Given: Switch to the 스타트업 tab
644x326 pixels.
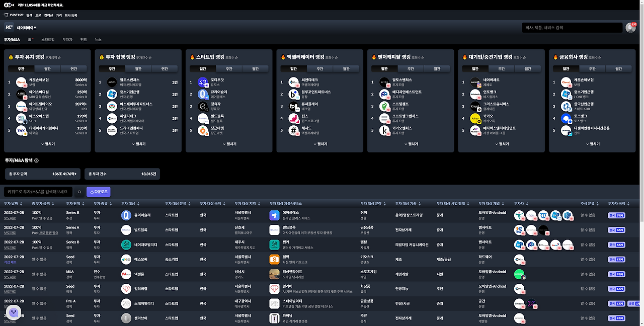Looking at the screenshot, I should [48, 39].
